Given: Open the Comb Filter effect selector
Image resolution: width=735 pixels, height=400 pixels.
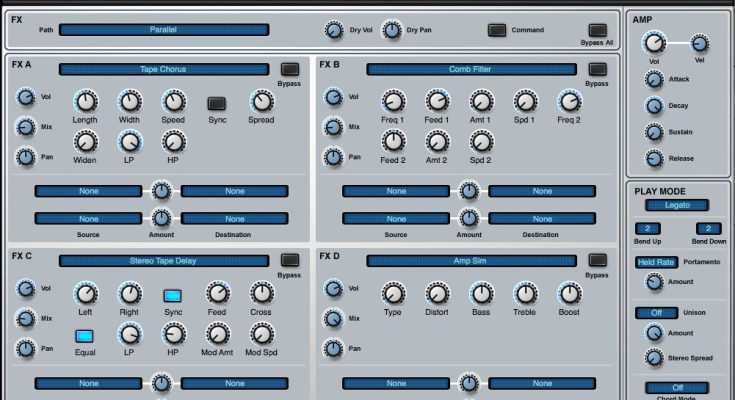Looking at the screenshot, I should pos(471,70).
